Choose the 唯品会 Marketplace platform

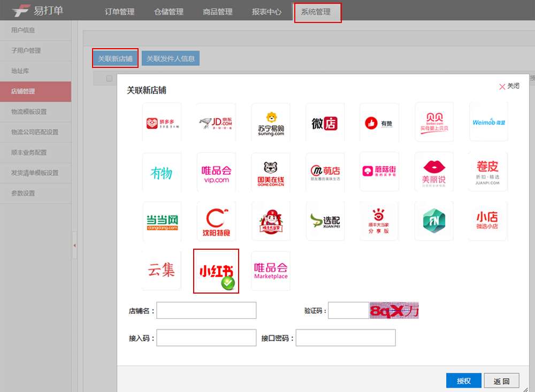(271, 271)
